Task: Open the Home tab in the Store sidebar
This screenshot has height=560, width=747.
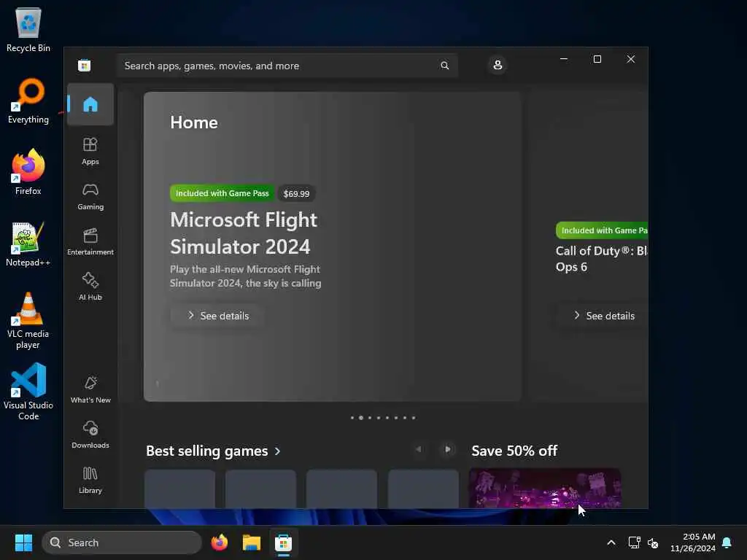Action: click(90, 104)
